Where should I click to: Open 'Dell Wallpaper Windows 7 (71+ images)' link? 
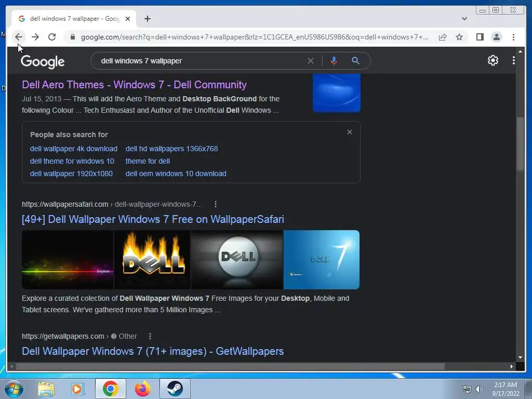(153, 351)
